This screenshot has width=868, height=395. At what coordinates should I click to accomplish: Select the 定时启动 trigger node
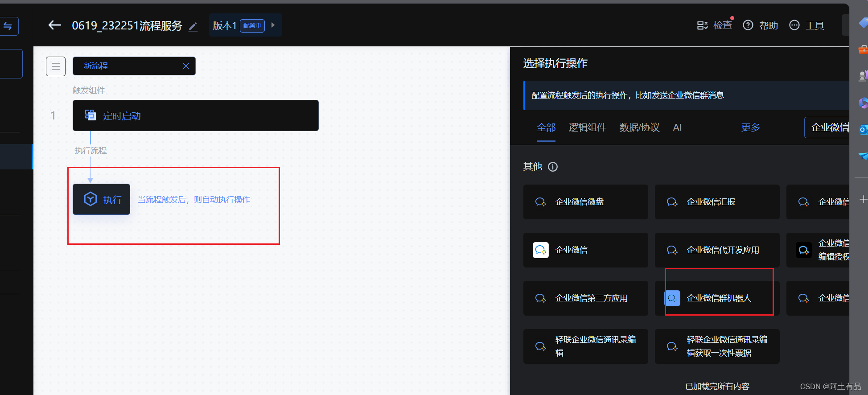(x=196, y=115)
